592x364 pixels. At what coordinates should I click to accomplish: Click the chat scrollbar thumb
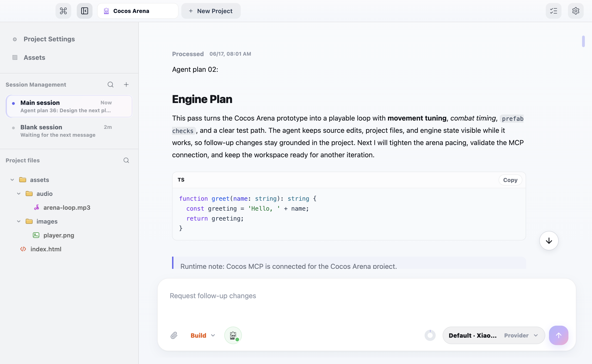583,41
